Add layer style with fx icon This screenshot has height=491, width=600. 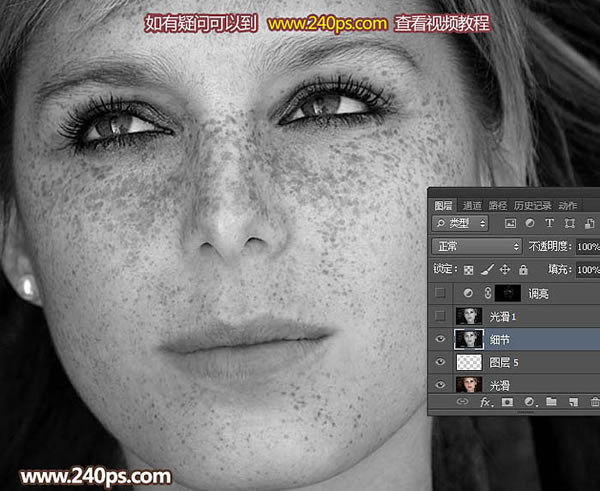pyautogui.click(x=486, y=402)
